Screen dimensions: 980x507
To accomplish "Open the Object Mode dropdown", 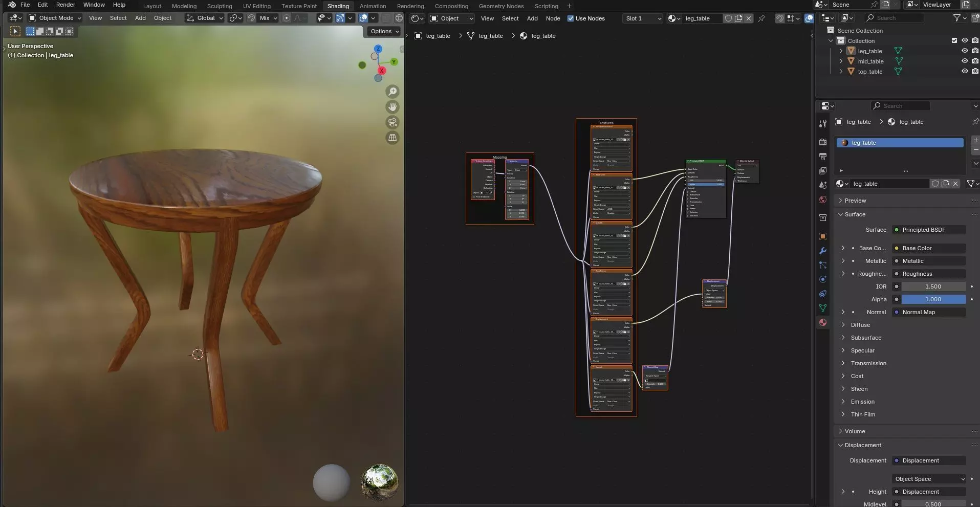I will 55,18.
